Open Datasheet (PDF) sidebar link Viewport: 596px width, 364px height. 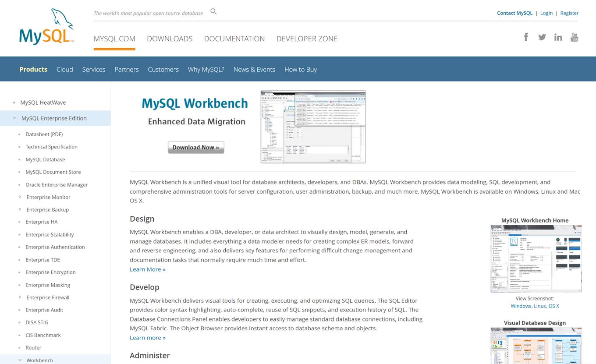pos(44,134)
